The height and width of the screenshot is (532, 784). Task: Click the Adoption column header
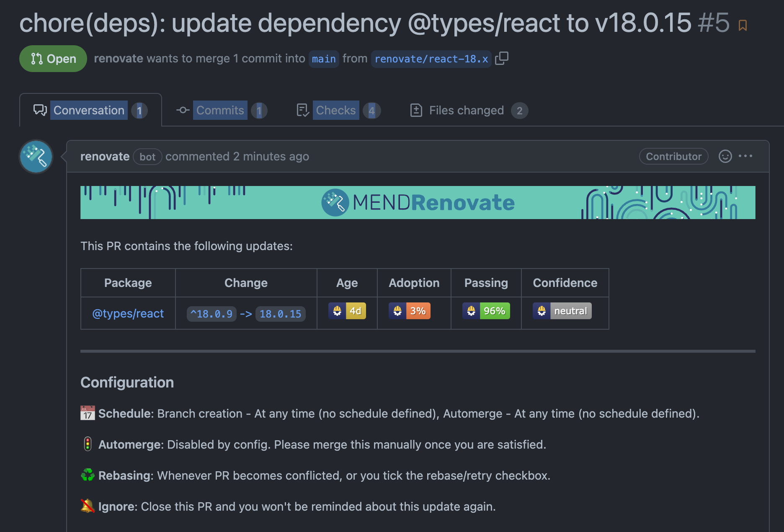414,283
